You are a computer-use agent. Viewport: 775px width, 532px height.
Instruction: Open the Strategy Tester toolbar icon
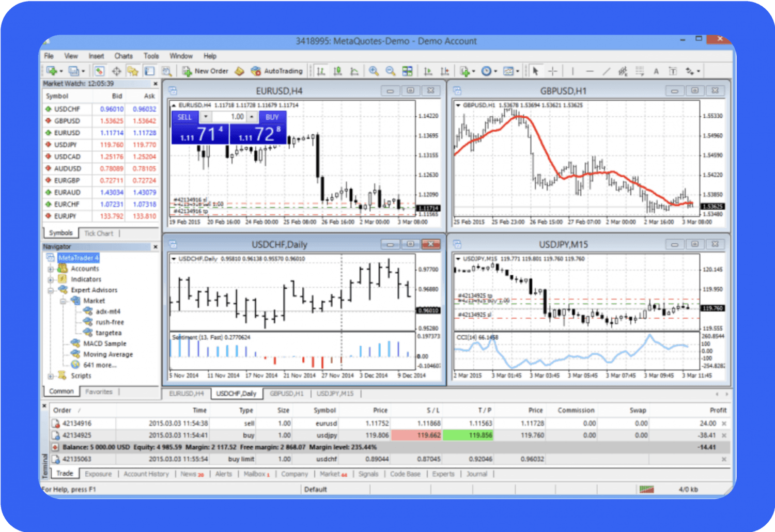(166, 71)
